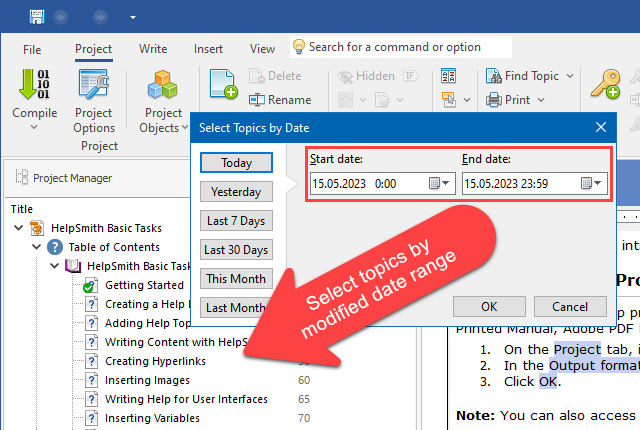
Task: Open the File menu
Action: pyautogui.click(x=32, y=49)
